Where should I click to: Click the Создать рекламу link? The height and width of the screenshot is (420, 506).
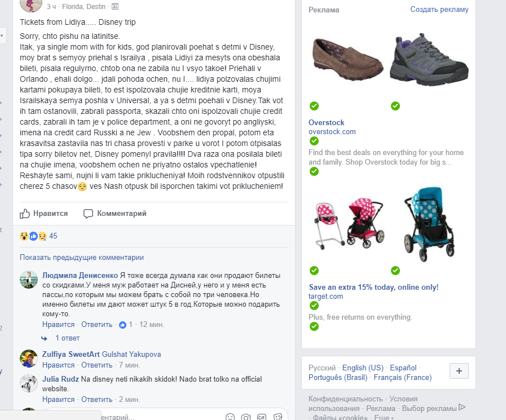pyautogui.click(x=439, y=10)
